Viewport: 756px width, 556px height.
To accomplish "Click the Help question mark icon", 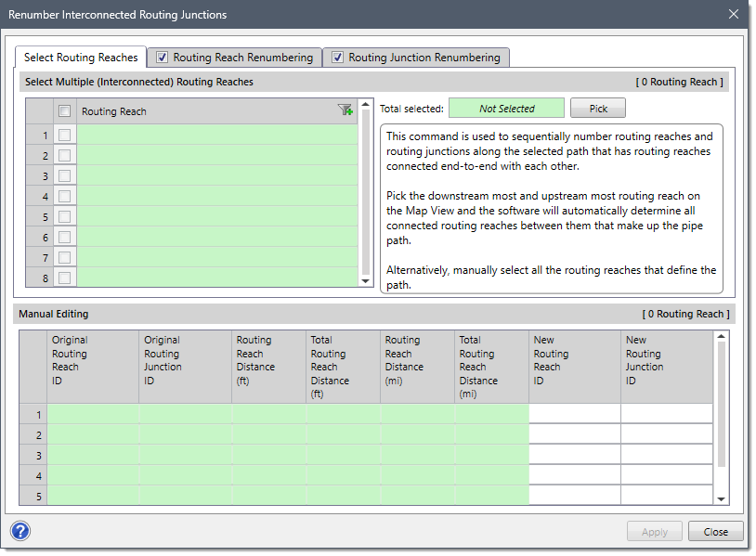I will point(20,531).
